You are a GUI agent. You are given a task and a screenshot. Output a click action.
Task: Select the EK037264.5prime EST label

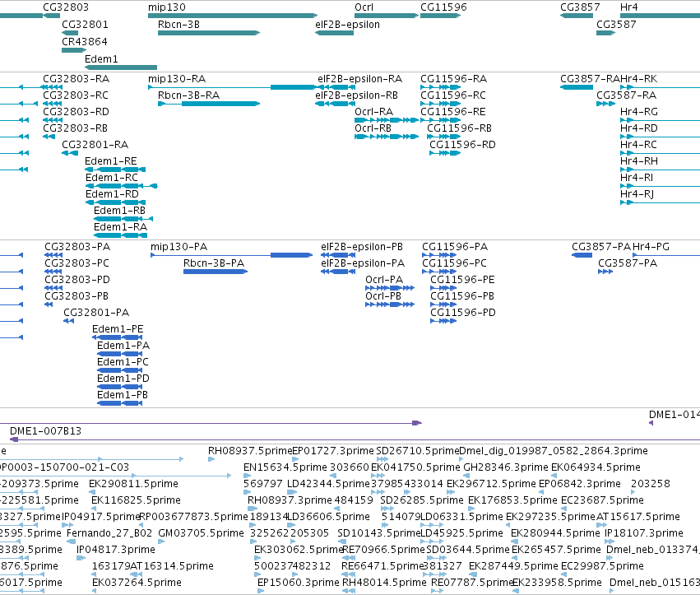[137, 583]
